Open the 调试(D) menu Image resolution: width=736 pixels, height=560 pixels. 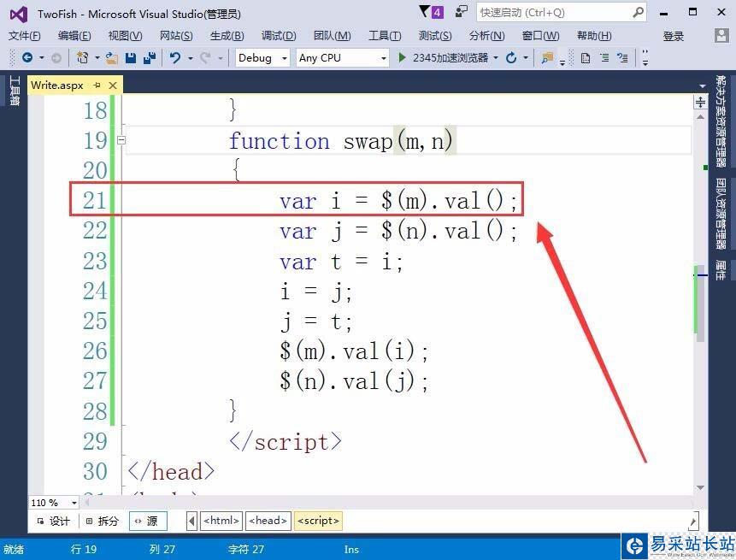click(279, 36)
